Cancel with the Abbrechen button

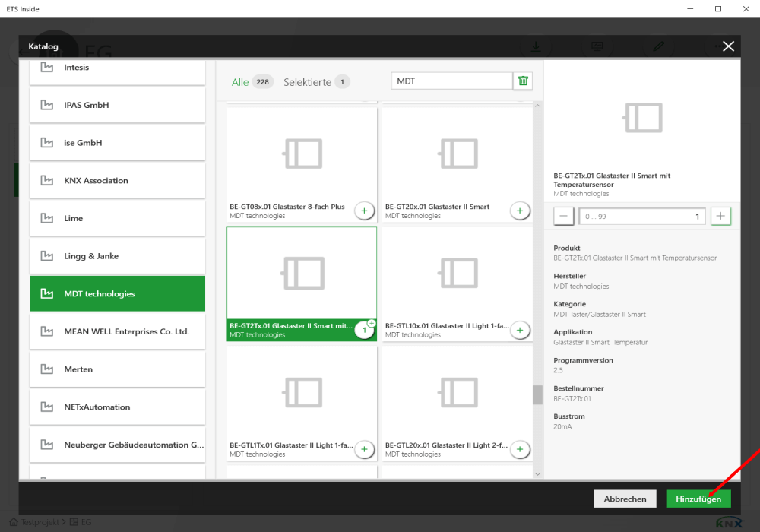(625, 499)
